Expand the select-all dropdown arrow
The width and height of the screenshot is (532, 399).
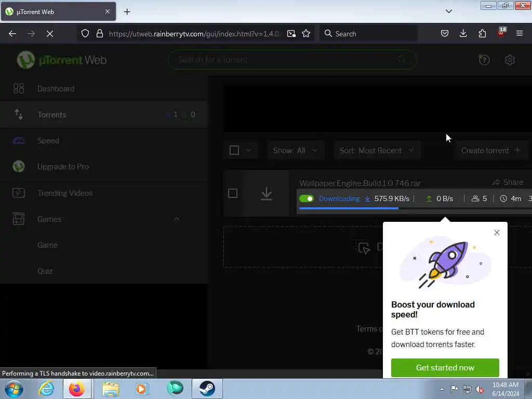tap(248, 150)
